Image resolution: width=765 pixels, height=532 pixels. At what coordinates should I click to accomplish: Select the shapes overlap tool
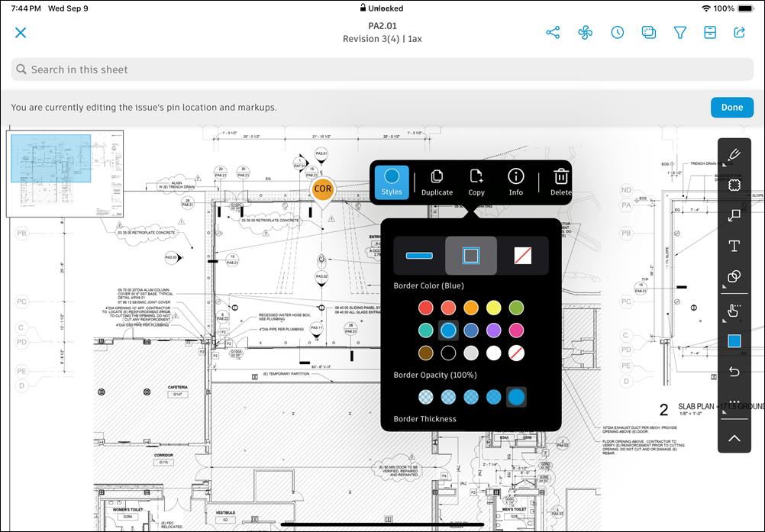pyautogui.click(x=734, y=276)
